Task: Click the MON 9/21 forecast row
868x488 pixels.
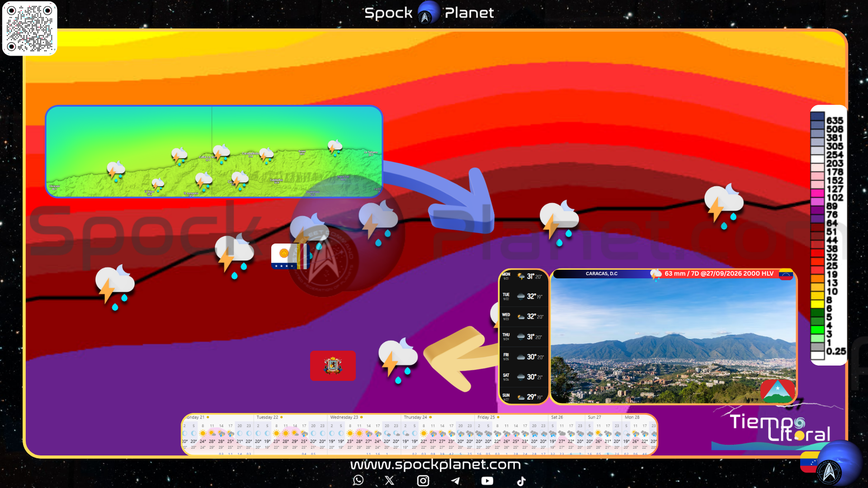Action: [x=523, y=276]
